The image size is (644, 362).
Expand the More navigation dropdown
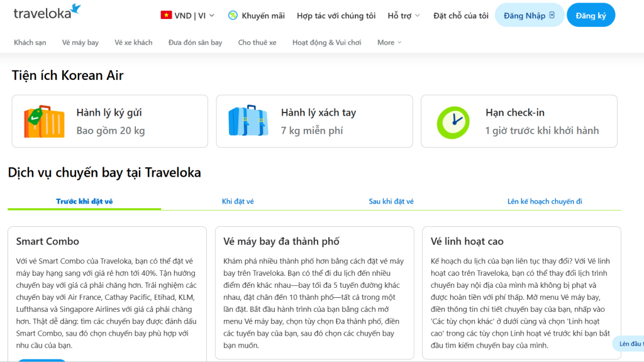click(389, 42)
